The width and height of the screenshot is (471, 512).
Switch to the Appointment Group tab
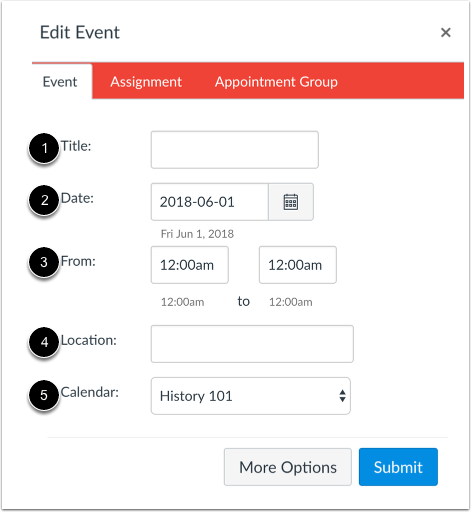[276, 82]
